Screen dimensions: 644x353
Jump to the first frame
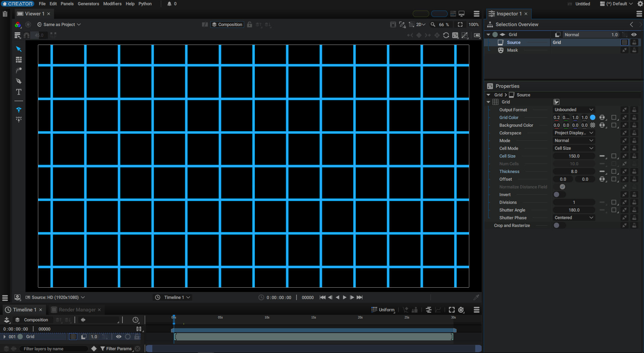(x=322, y=297)
